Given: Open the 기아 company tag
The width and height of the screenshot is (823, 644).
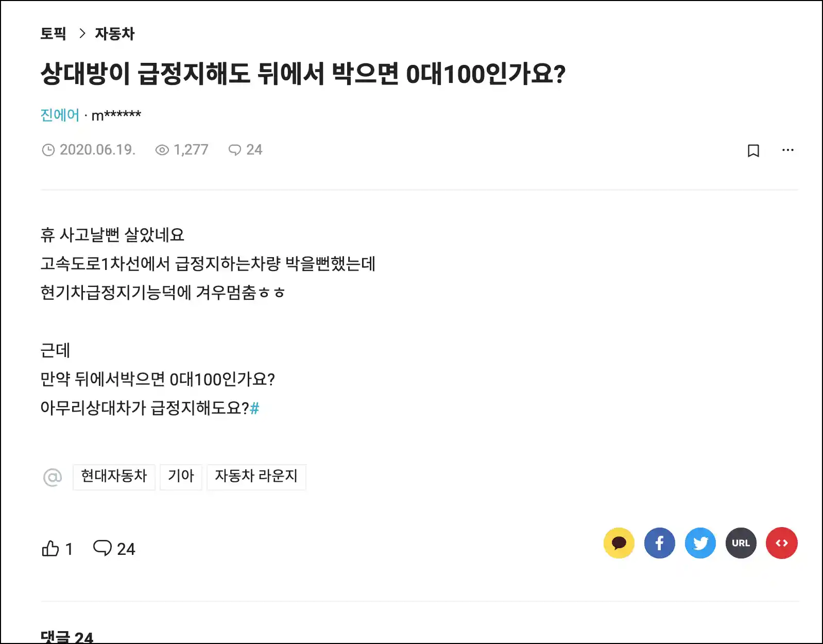Looking at the screenshot, I should pos(181,477).
